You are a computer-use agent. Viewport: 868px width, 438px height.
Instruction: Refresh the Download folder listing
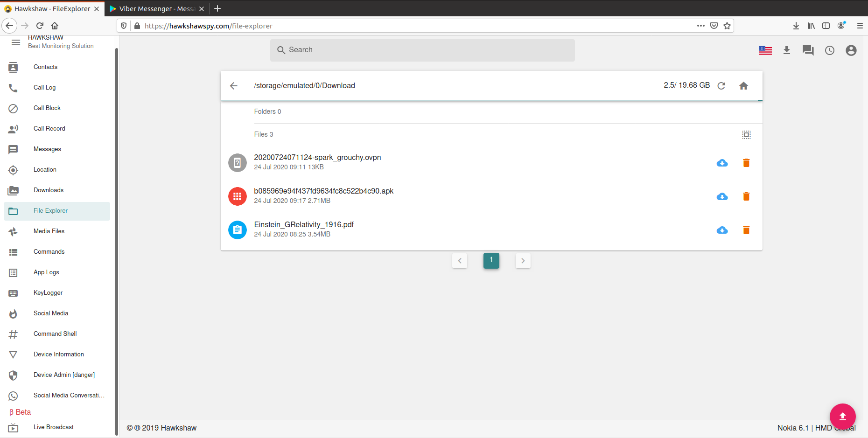721,86
